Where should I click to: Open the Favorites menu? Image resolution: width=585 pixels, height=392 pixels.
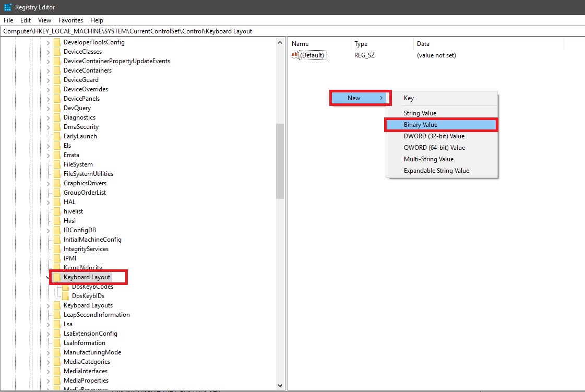point(70,20)
